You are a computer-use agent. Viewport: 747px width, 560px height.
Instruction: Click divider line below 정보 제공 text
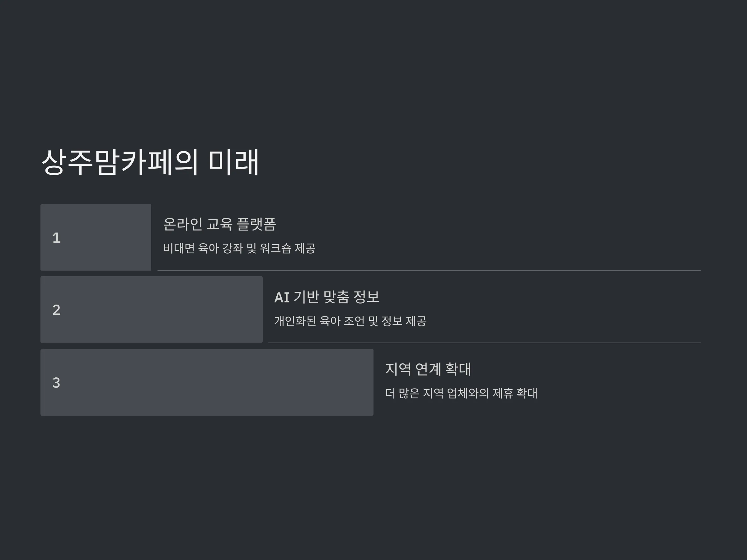point(485,343)
